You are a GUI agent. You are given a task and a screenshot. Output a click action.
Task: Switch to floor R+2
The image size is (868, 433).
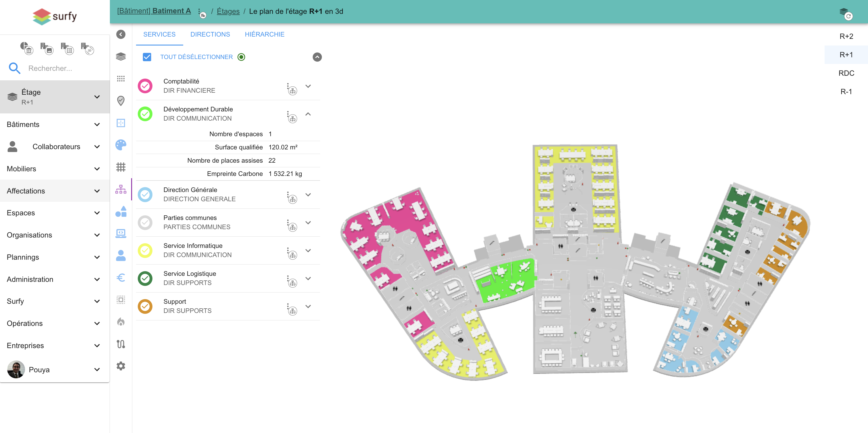846,36
